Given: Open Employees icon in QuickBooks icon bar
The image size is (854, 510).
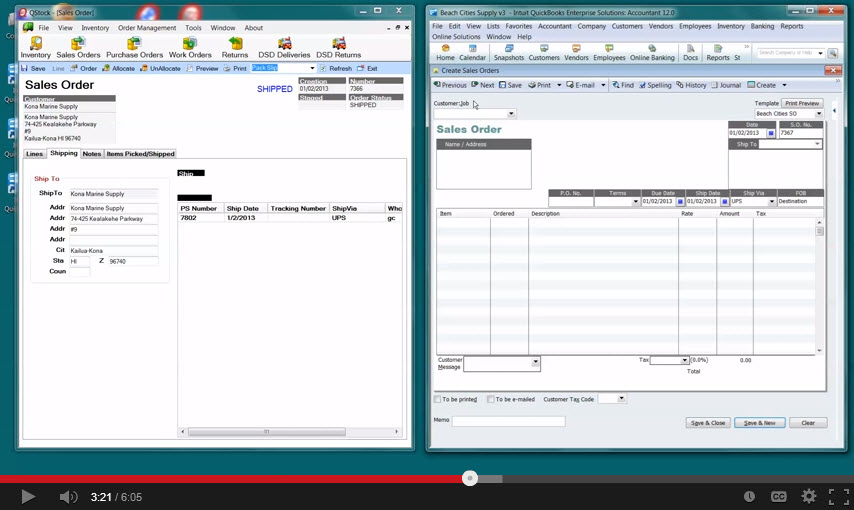Looking at the screenshot, I should pos(609,53).
